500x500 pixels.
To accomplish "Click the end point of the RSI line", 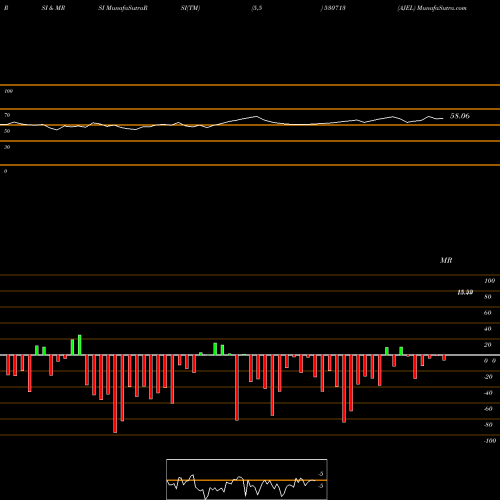I will tap(443, 118).
